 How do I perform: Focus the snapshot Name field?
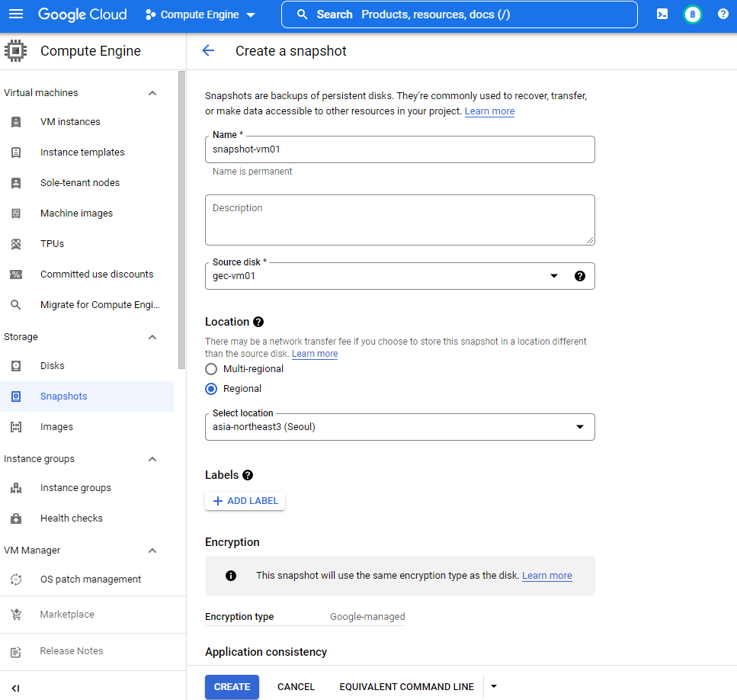[399, 149]
